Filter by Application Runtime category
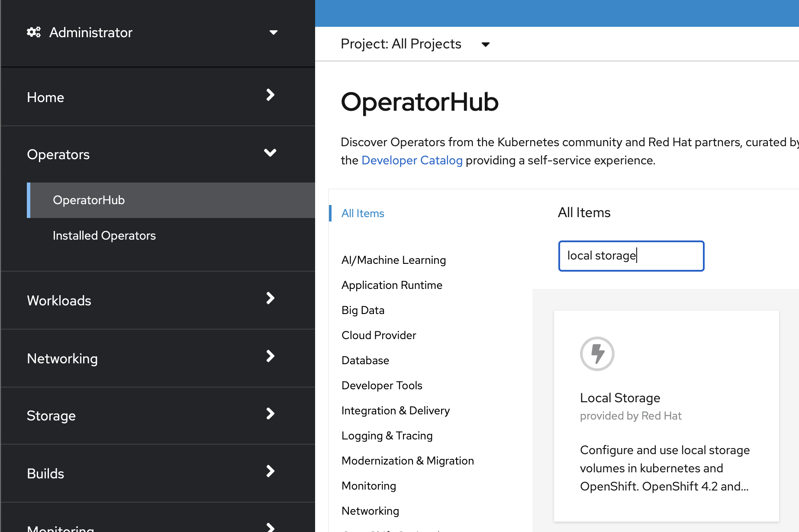Viewport: 799px width, 532px height. tap(392, 285)
